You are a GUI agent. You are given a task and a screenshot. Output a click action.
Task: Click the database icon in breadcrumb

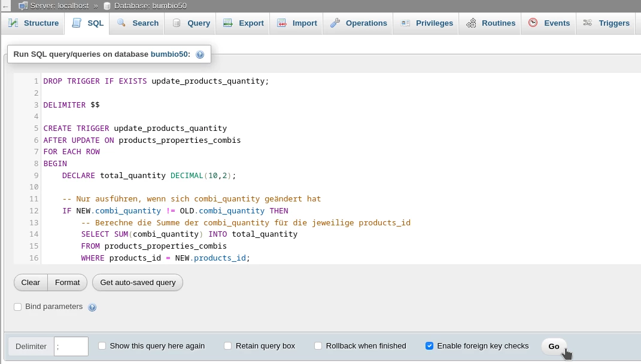tap(107, 6)
